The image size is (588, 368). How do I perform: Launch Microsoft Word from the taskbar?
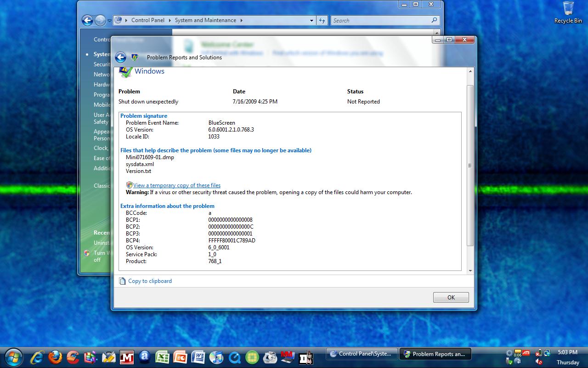point(198,357)
